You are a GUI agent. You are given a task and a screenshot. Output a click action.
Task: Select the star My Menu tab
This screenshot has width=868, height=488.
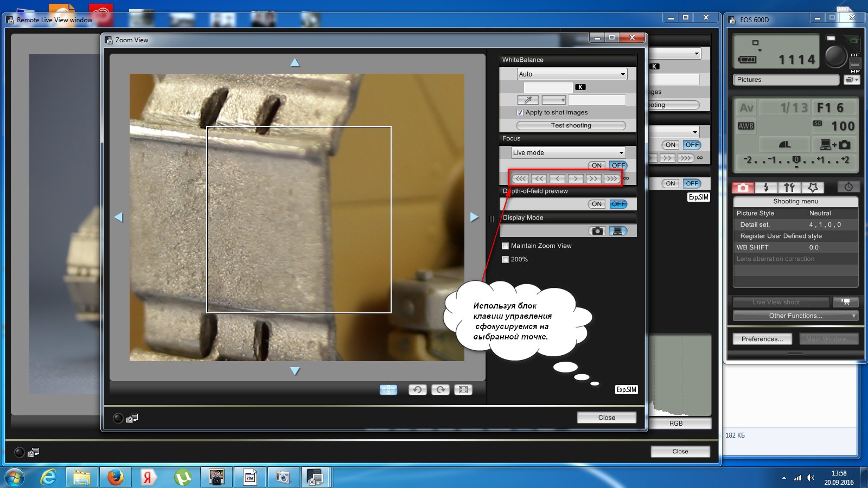pyautogui.click(x=813, y=188)
